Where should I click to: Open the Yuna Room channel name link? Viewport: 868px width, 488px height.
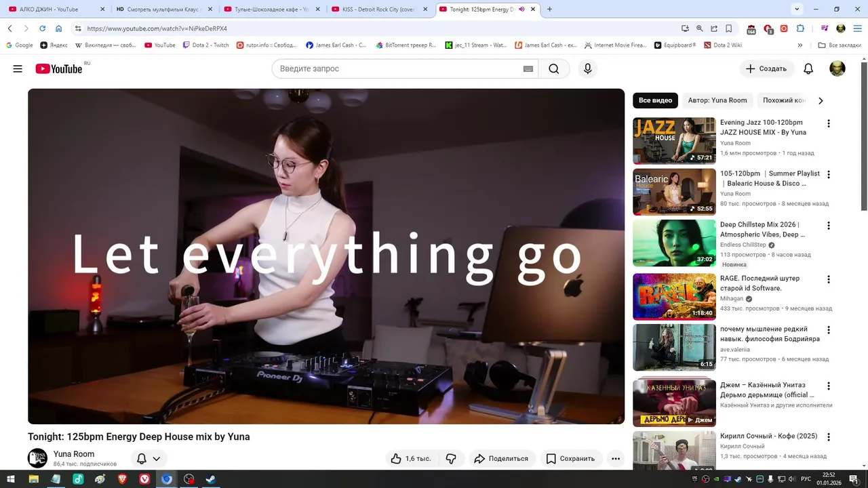[74, 454]
